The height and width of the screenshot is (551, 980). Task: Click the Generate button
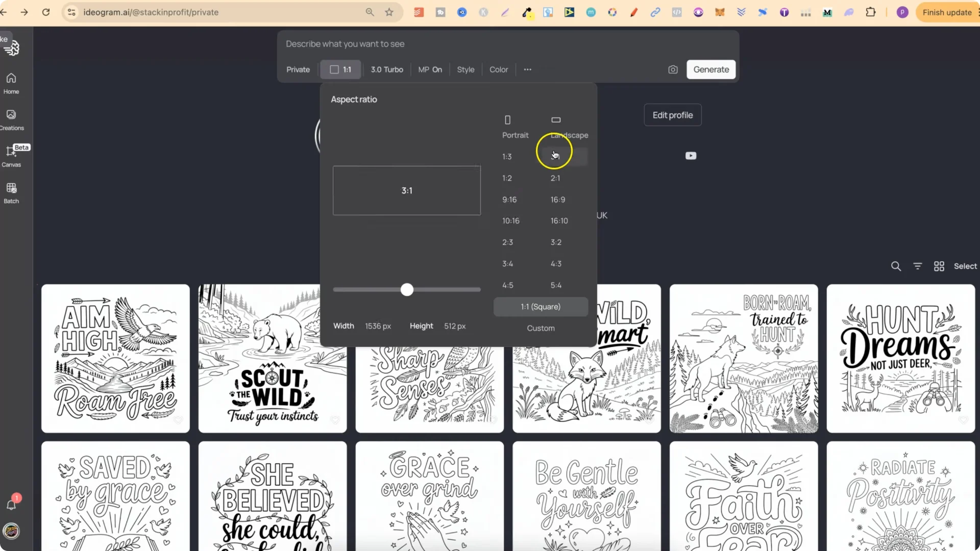711,69
